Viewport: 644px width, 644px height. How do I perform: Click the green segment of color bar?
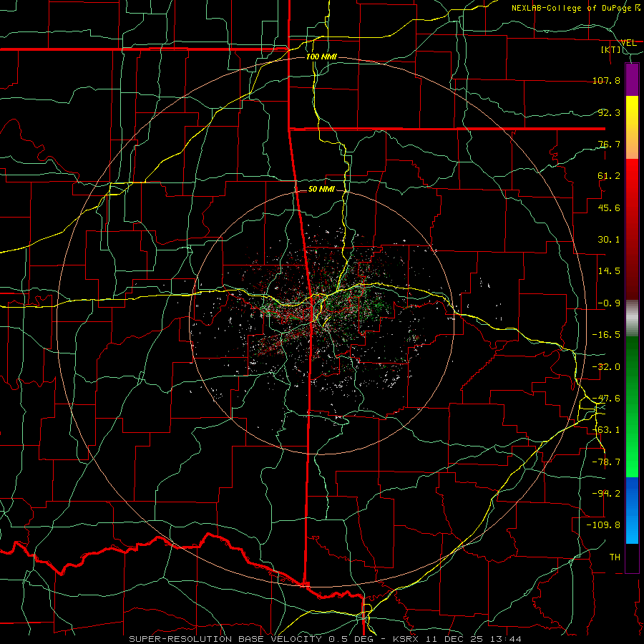[x=632, y=406]
